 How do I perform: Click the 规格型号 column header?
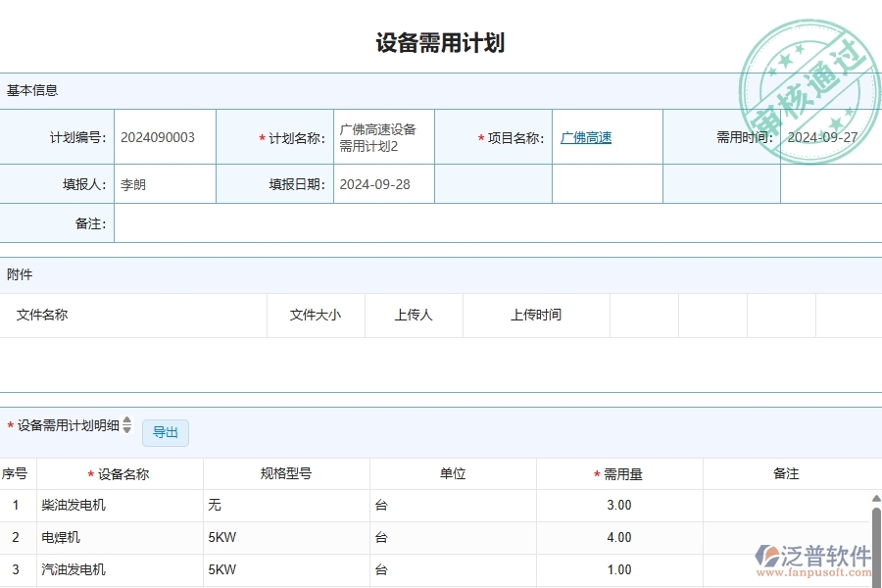point(286,473)
